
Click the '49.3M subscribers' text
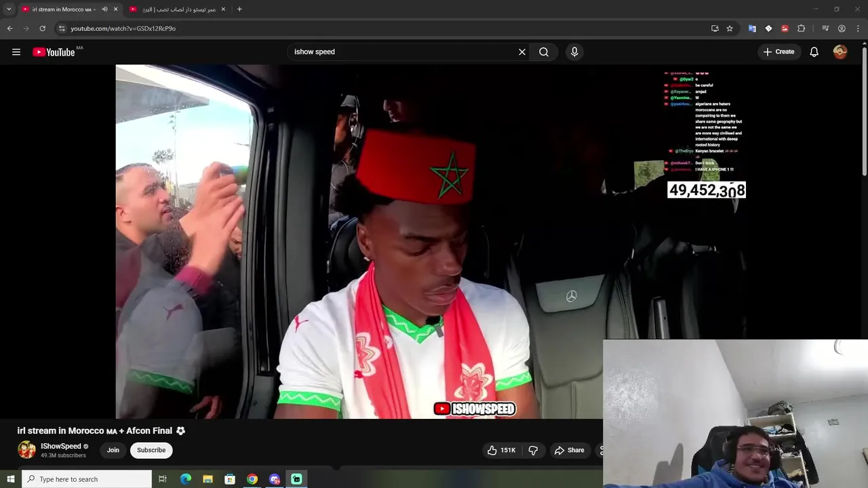[63, 455]
